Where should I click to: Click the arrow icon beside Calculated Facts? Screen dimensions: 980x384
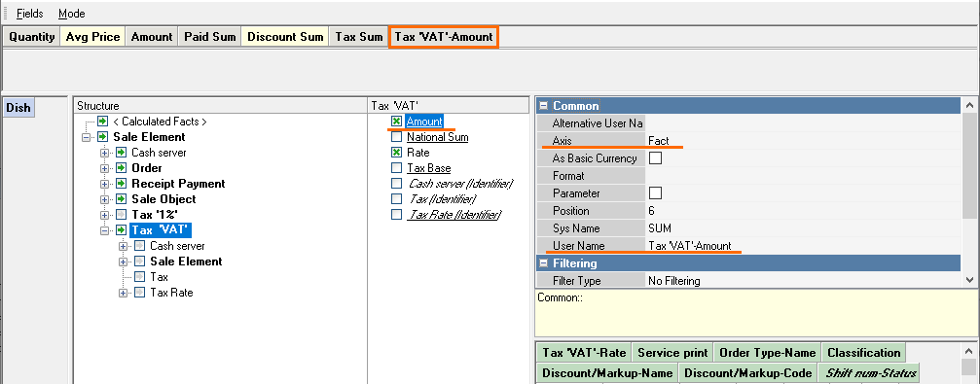(103, 122)
